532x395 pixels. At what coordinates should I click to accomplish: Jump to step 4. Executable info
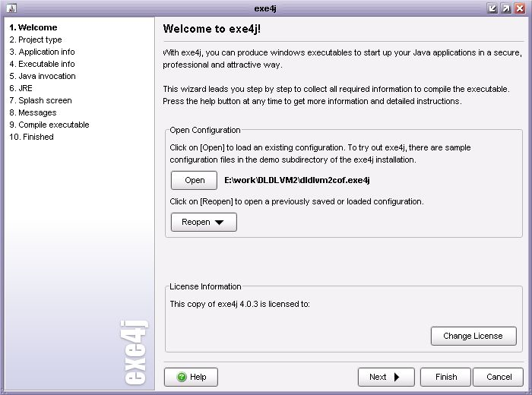click(x=42, y=64)
